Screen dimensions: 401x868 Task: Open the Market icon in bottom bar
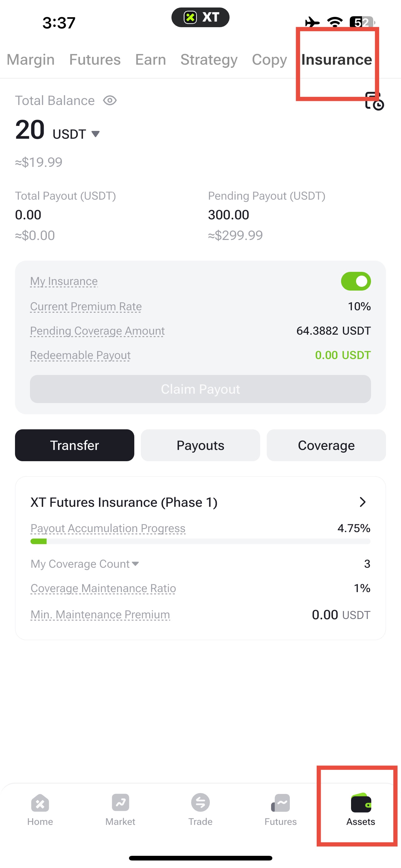click(120, 802)
